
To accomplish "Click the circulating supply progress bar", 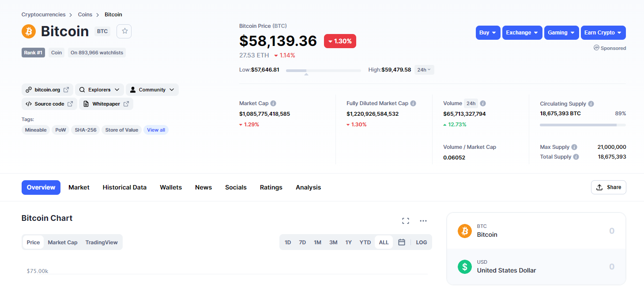I will click(x=583, y=125).
